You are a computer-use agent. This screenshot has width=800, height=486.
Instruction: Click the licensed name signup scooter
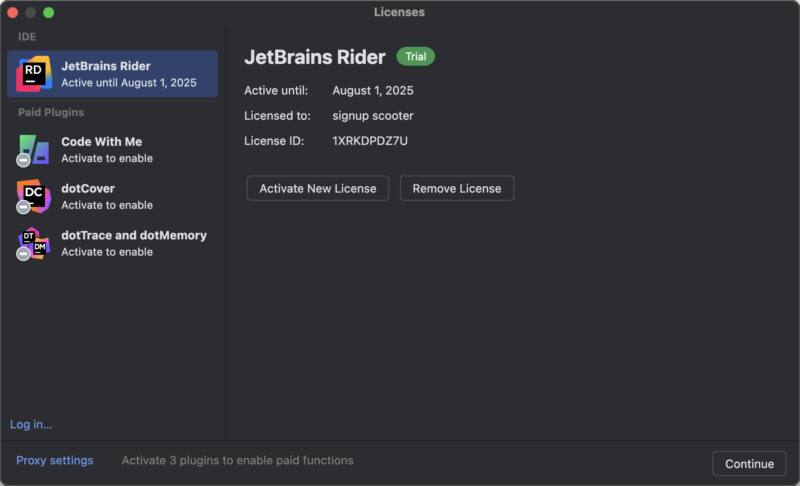tap(372, 116)
